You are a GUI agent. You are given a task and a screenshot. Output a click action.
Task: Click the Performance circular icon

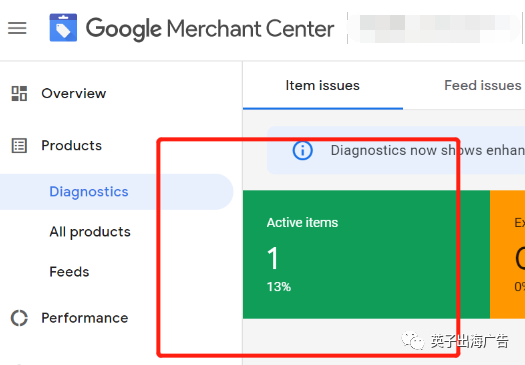19,318
